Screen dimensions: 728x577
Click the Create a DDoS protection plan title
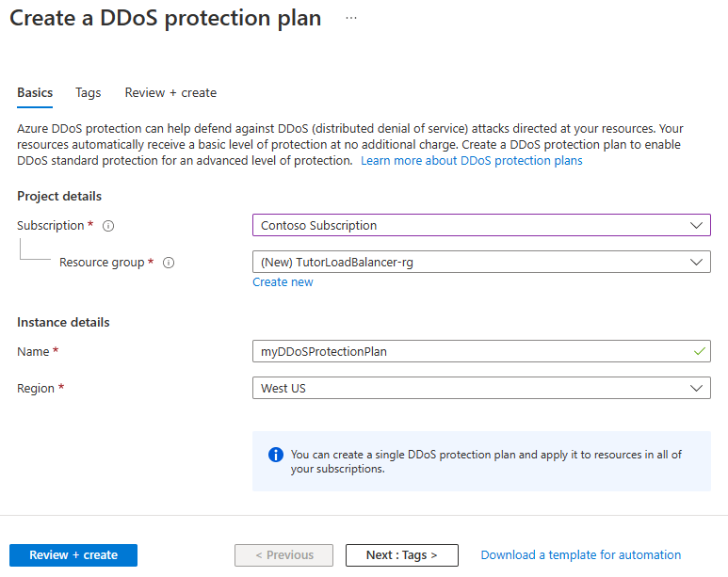tap(166, 19)
